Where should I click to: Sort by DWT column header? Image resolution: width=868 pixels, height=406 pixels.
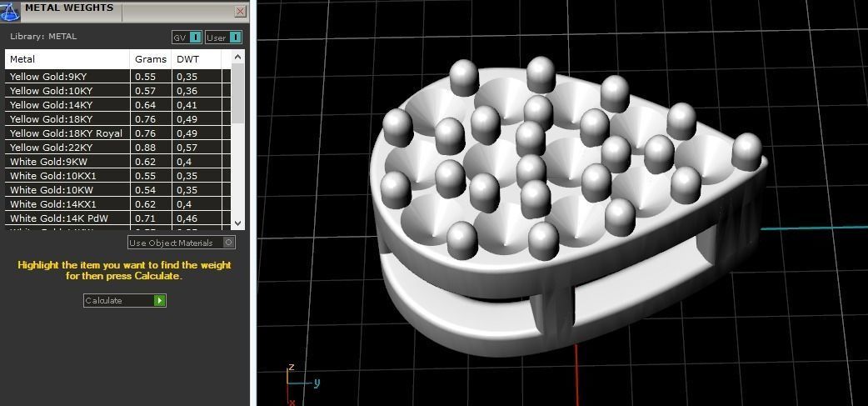[197, 59]
